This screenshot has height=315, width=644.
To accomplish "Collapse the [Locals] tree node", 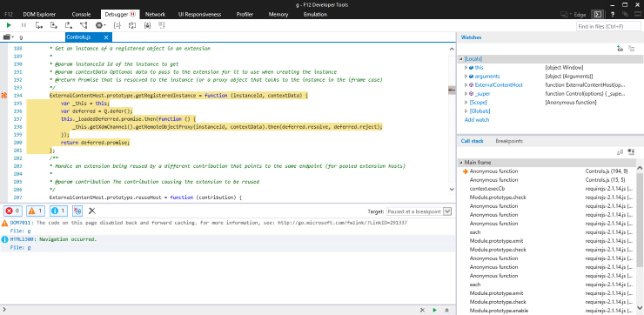I will point(461,59).
